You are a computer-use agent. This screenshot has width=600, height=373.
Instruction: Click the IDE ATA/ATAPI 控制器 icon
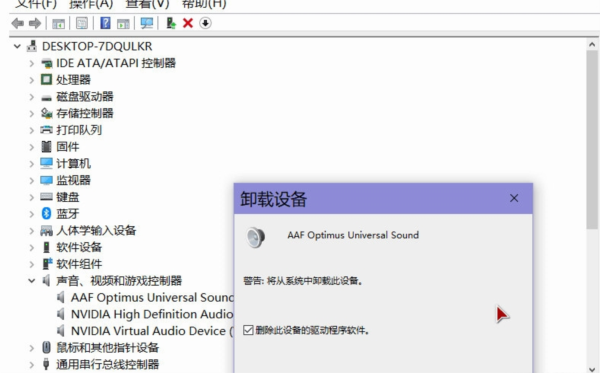tap(46, 63)
